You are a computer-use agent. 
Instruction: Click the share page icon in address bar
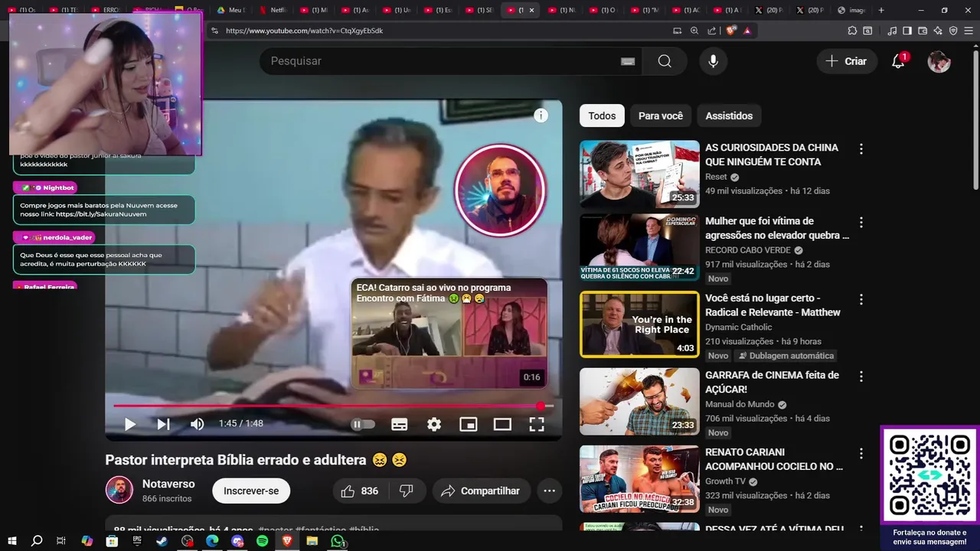(712, 31)
